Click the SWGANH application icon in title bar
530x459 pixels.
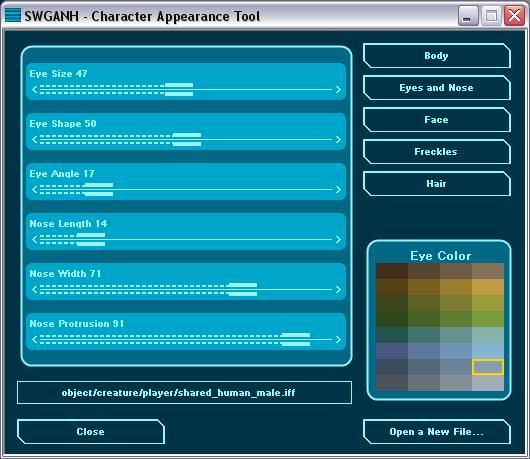13,16
